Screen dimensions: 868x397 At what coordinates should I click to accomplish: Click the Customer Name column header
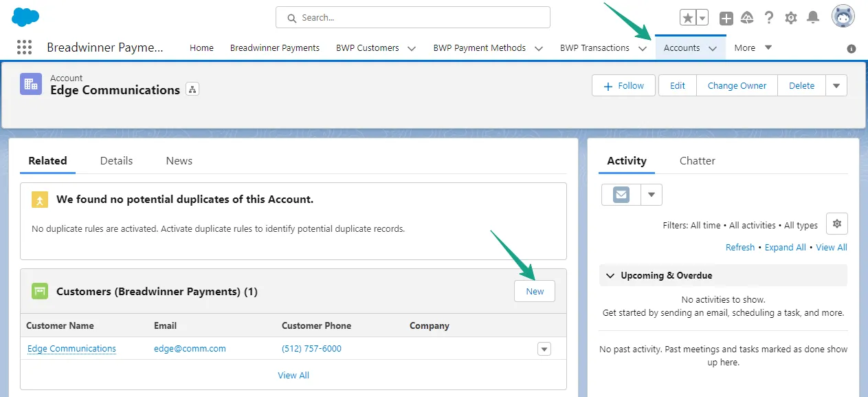60,326
